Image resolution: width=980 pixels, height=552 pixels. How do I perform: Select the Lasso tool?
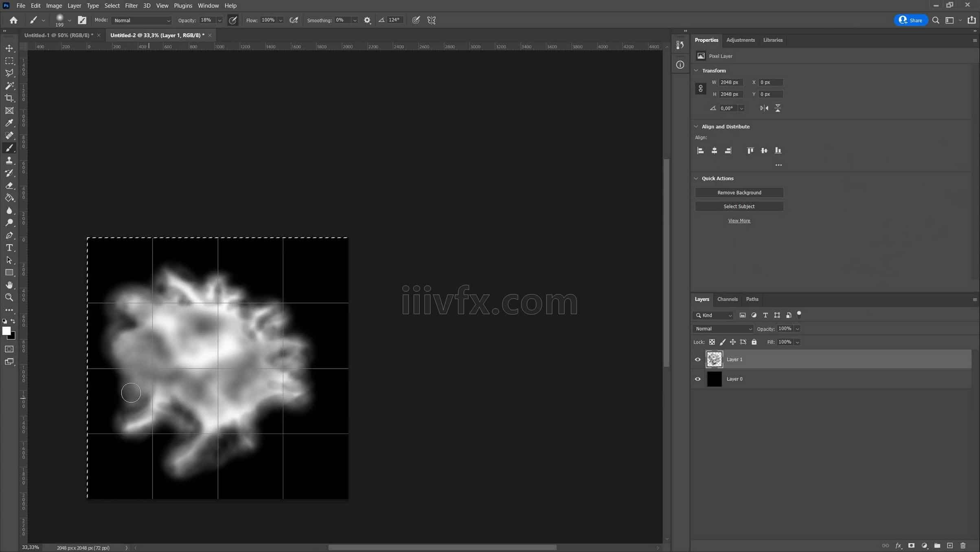point(9,73)
